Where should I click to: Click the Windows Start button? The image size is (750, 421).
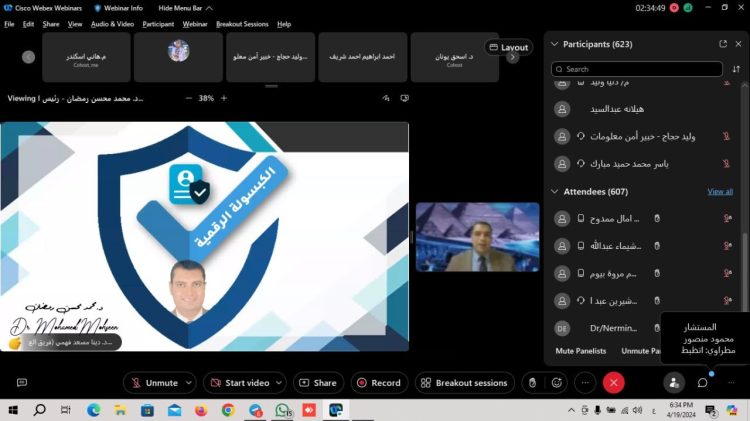(13, 410)
